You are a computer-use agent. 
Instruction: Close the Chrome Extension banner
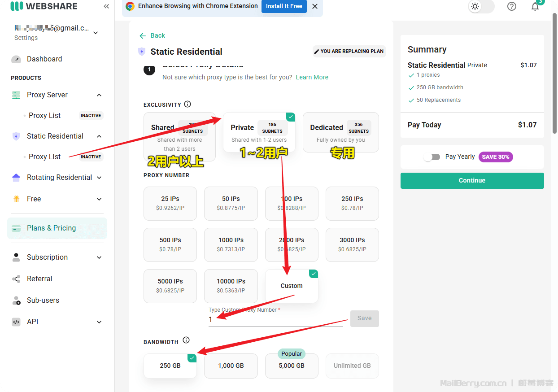[315, 6]
